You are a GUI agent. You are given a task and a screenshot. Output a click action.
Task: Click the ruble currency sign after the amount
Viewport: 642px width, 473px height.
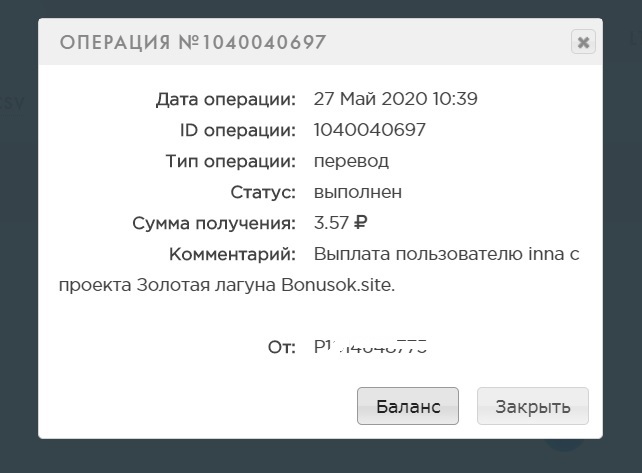pos(361,223)
